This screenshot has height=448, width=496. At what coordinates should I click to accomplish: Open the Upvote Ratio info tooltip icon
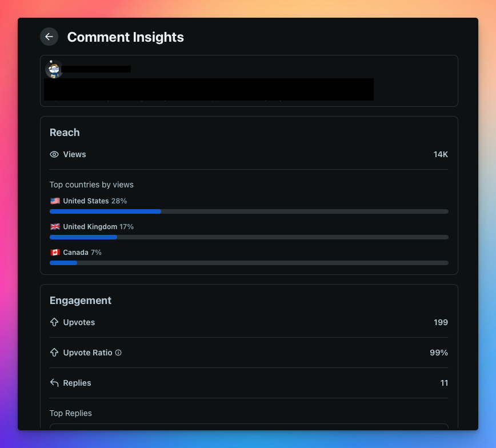(x=118, y=353)
